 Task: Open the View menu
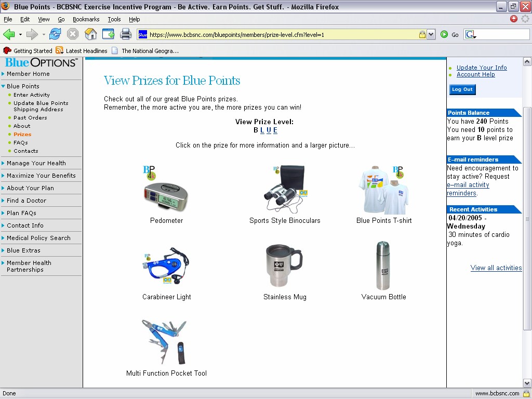point(44,19)
